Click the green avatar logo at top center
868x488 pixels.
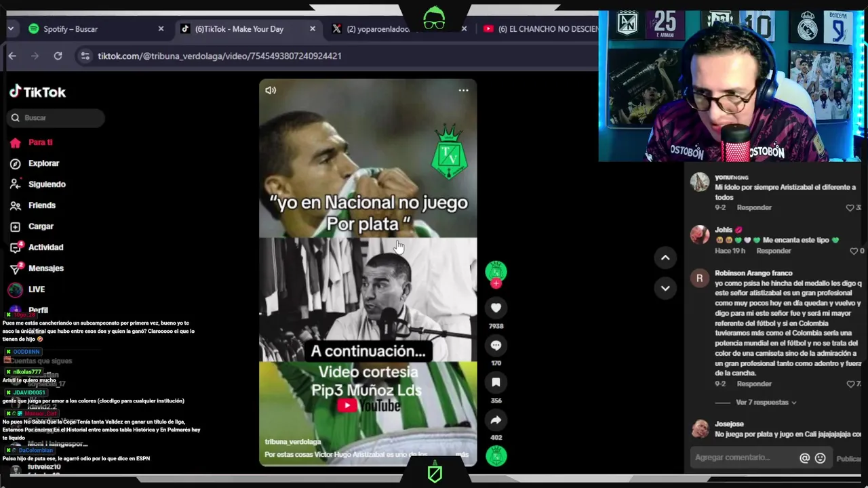(434, 18)
